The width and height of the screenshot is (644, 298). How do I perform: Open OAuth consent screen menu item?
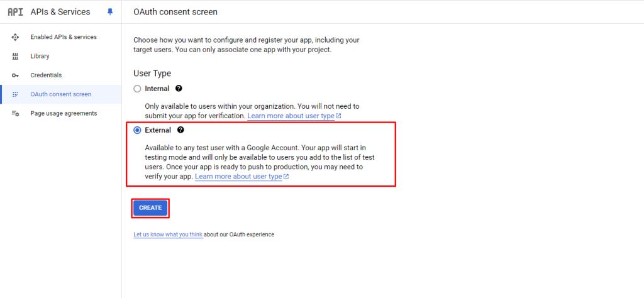click(x=61, y=94)
